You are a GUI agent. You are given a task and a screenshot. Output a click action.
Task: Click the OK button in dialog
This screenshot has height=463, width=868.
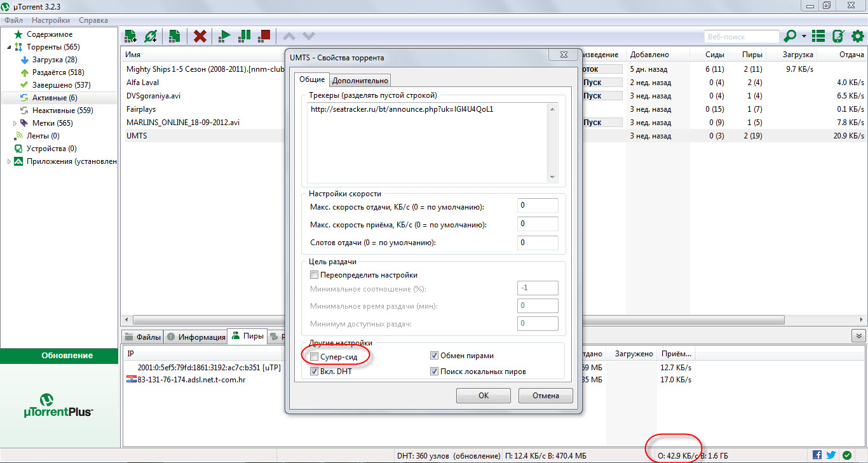tap(484, 396)
